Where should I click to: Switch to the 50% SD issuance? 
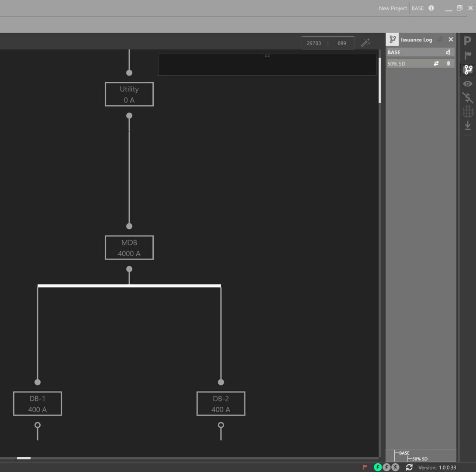coord(436,64)
